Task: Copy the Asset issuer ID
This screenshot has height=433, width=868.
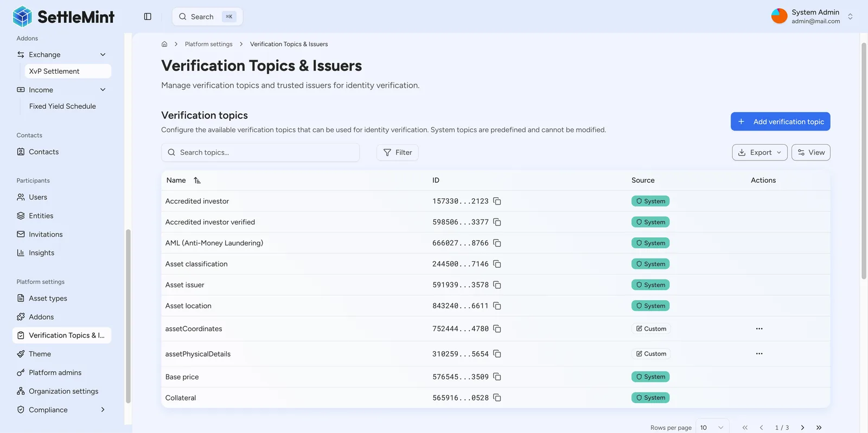Action: click(x=497, y=285)
